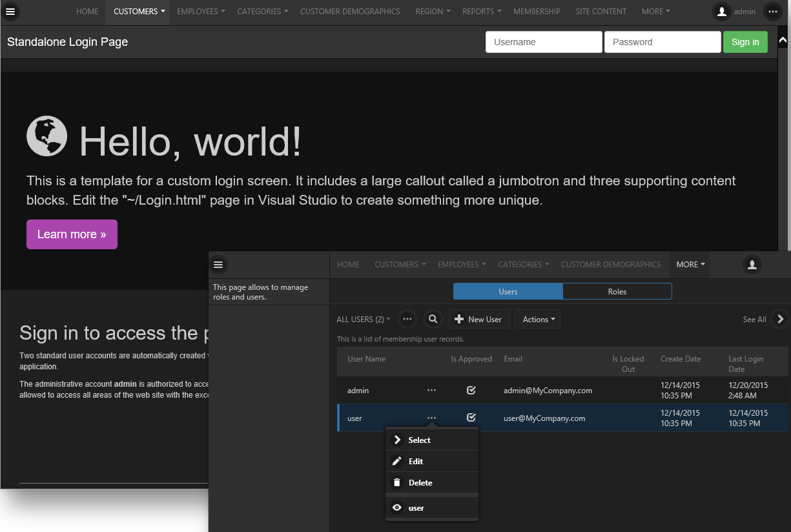The image size is (791, 532).
Task: Click the Learn more link
Action: [72, 234]
